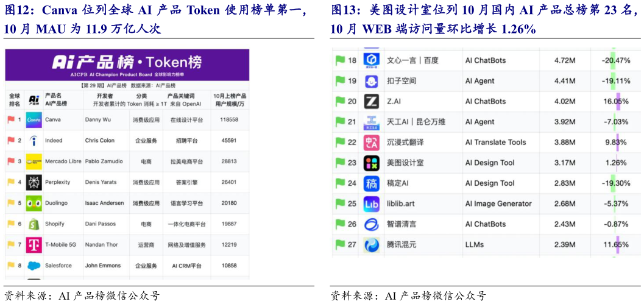Click the Canva logo icon
644x304 pixels.
click(x=34, y=120)
